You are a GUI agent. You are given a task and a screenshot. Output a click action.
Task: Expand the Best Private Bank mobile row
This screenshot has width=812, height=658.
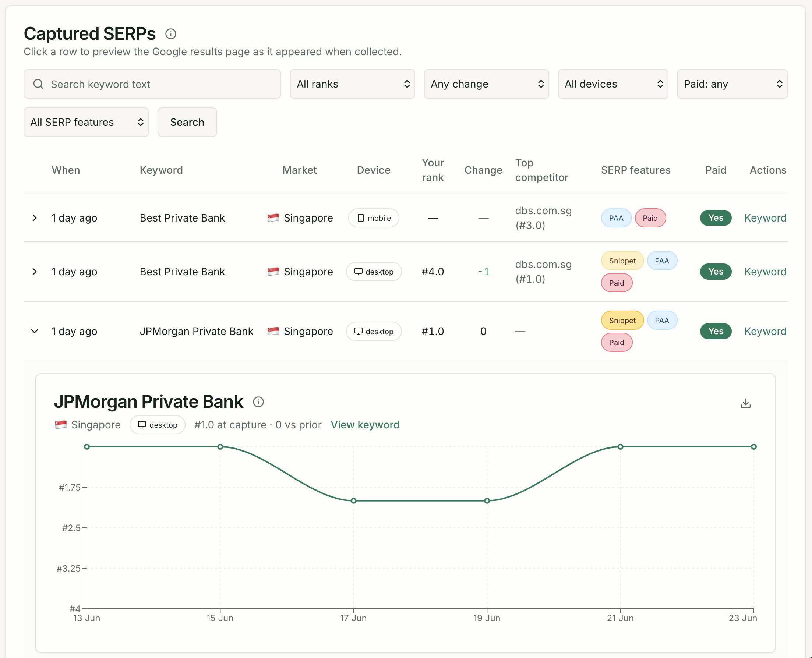coord(35,218)
